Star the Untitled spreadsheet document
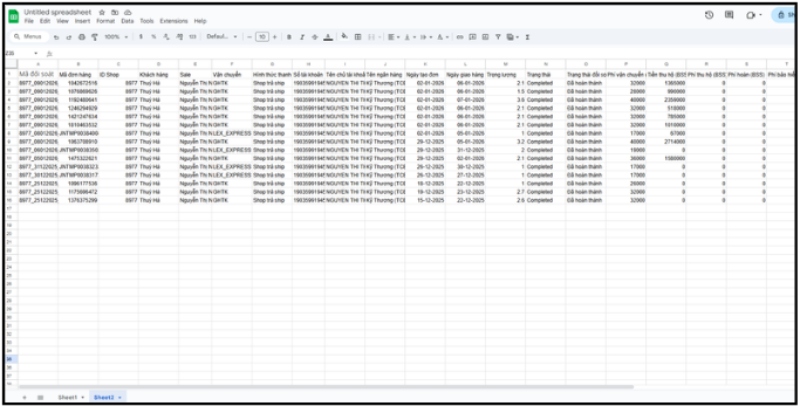 [x=102, y=12]
